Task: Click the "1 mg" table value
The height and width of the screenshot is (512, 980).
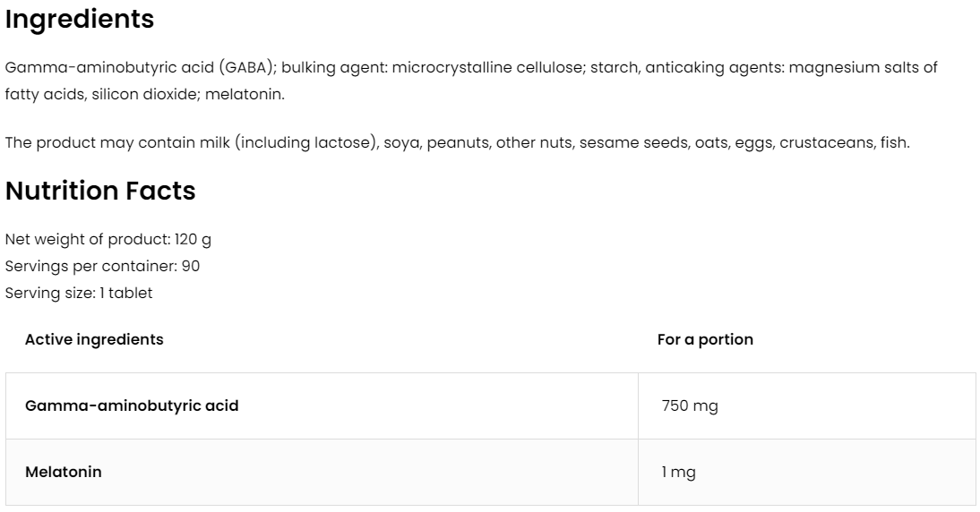Action: click(x=678, y=473)
